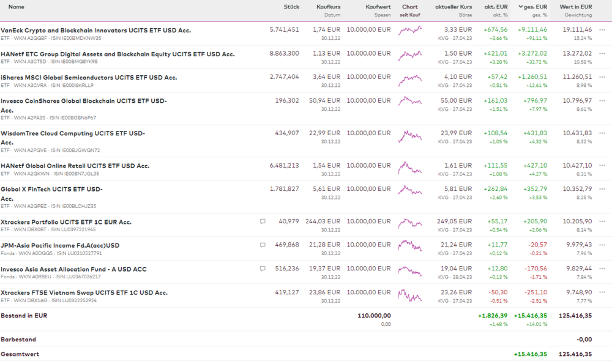Toggle the sort arrow beside ges. EUR

tap(521, 7)
